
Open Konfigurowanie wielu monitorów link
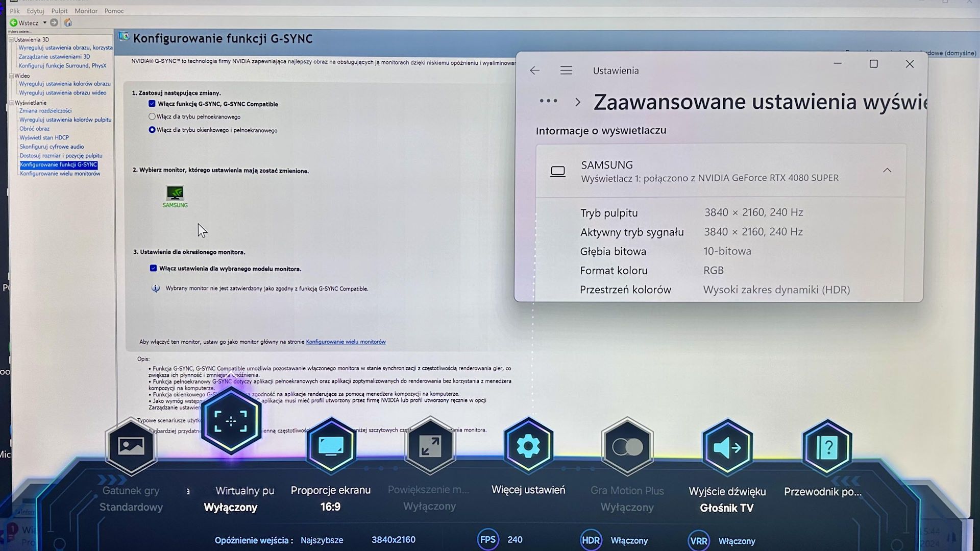[x=346, y=342]
